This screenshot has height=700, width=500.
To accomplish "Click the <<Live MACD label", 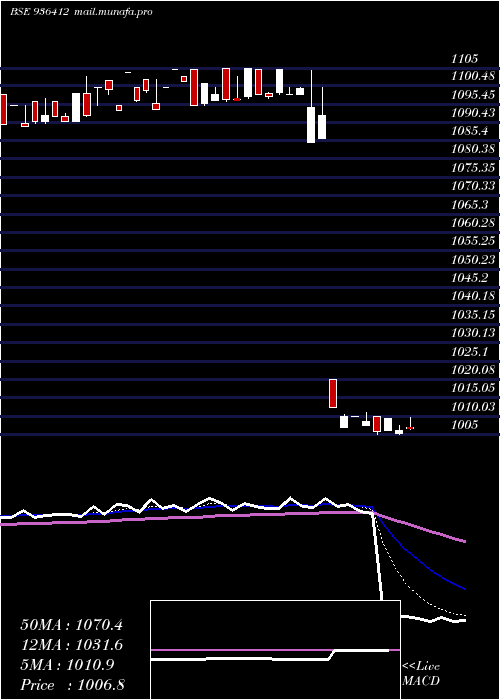I will 421,674.
